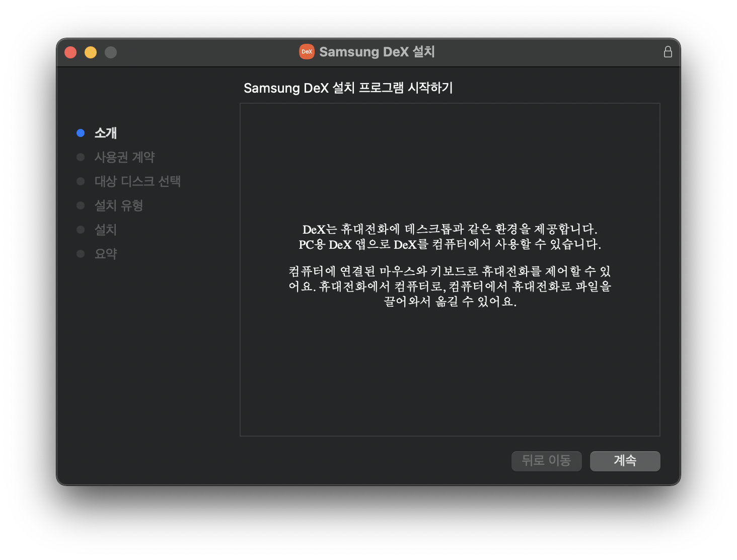Click the heading Samsung DeX 설치 프로그램 시작하기
The width and height of the screenshot is (737, 560).
[348, 88]
